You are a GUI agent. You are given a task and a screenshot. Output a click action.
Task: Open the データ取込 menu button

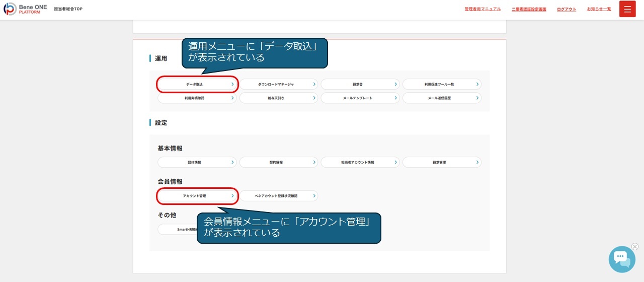pos(197,84)
